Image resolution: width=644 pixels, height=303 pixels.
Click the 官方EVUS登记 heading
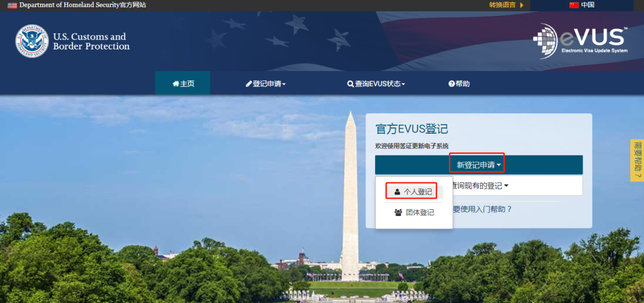[x=411, y=129]
